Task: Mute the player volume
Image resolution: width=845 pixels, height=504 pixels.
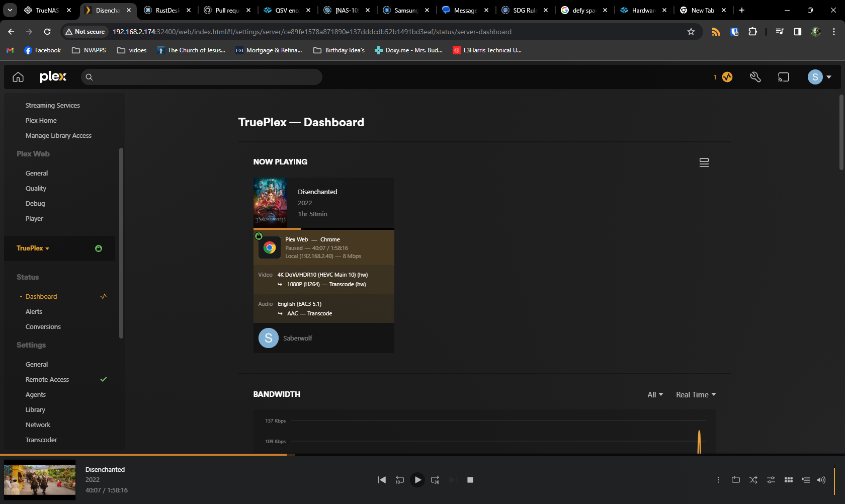Action: [821, 480]
